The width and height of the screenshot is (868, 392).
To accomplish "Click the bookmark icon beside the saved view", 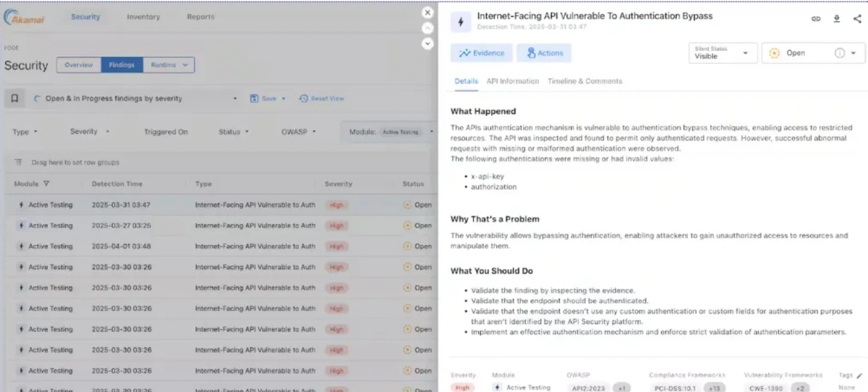I will tap(14, 98).
